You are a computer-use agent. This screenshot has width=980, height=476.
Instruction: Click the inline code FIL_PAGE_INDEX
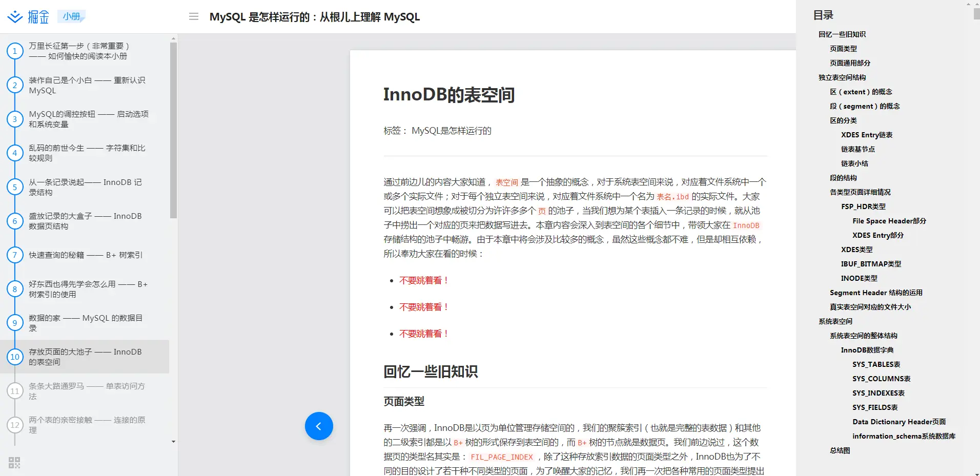pos(502,457)
